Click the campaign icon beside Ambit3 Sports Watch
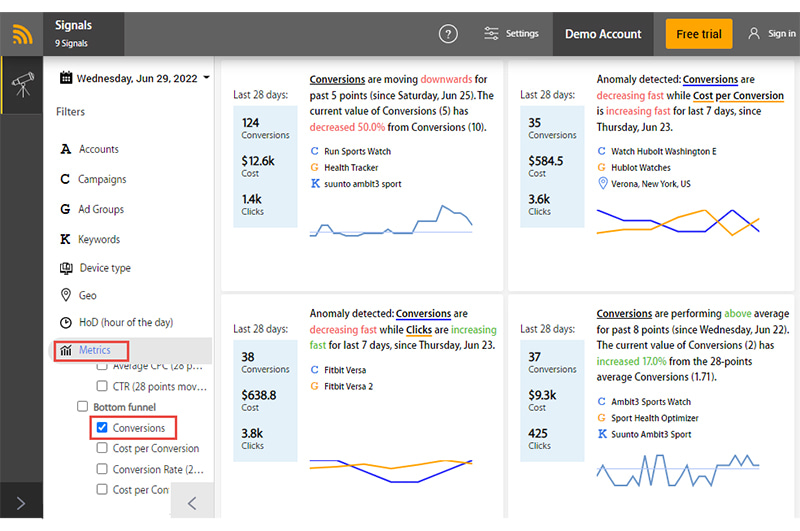Screen dimensions: 800x531 point(602,401)
